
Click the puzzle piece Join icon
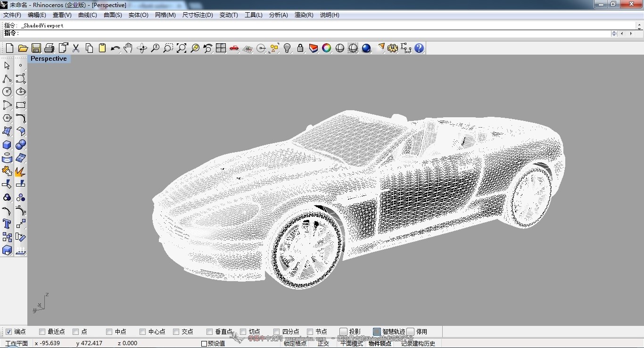coord(7,171)
